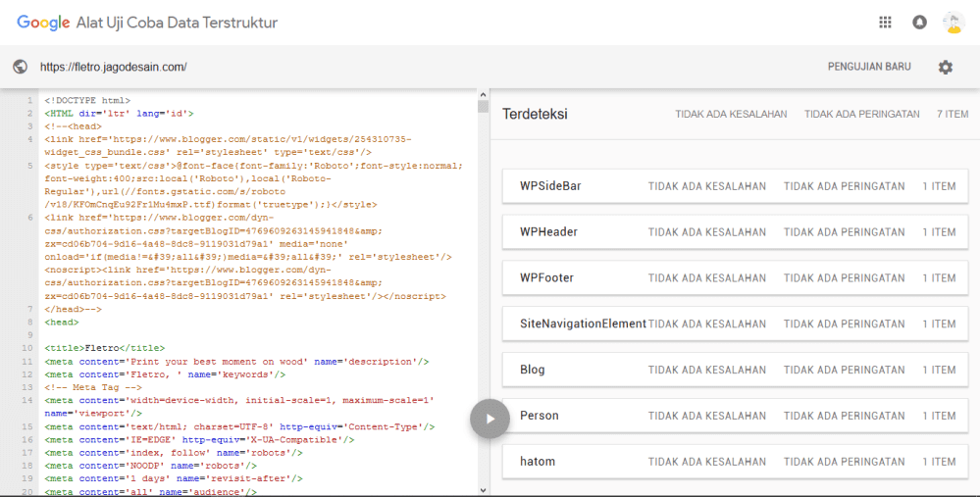Click the fletro.jagodesain.com URL text
The width and height of the screenshot is (980, 497).
coord(113,67)
